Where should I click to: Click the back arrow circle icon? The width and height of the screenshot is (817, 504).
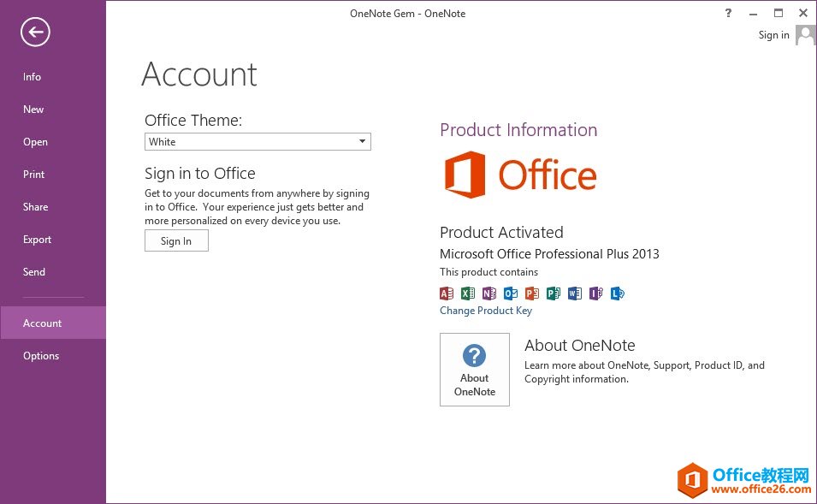(x=36, y=33)
